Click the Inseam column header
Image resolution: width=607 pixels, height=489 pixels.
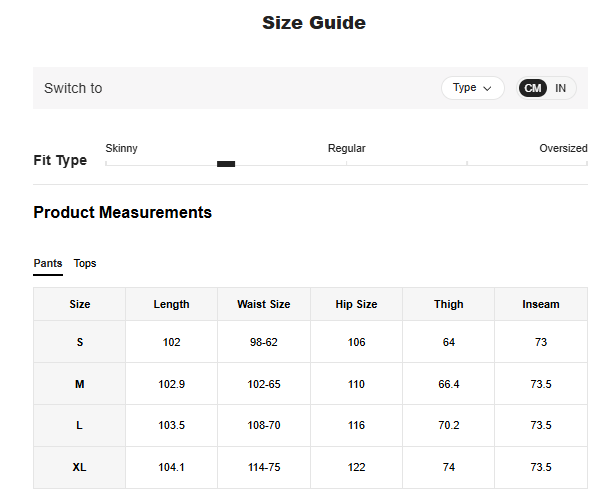click(x=541, y=304)
